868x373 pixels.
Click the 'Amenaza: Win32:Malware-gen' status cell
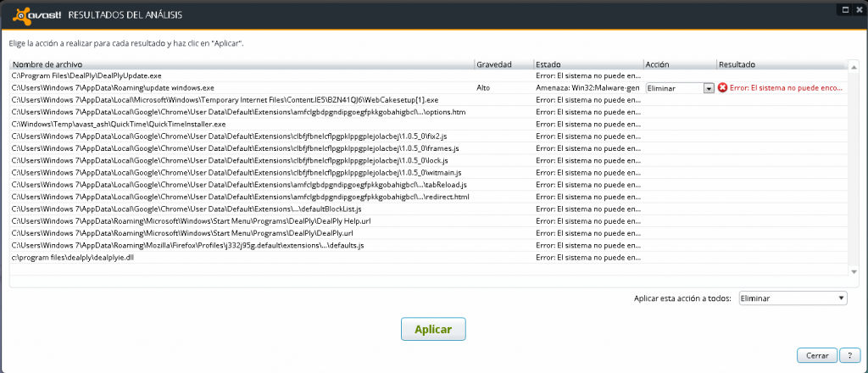pyautogui.click(x=587, y=88)
